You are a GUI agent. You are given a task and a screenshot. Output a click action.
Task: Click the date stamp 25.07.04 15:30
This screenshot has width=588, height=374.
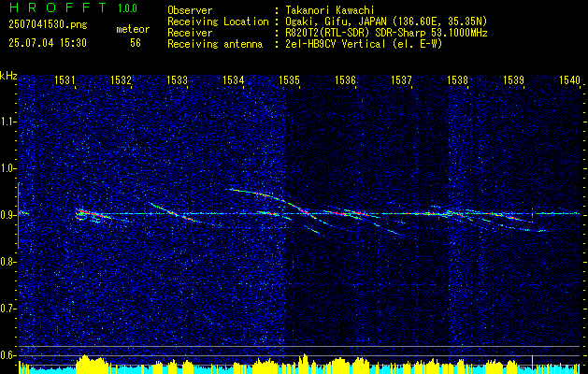click(x=48, y=43)
